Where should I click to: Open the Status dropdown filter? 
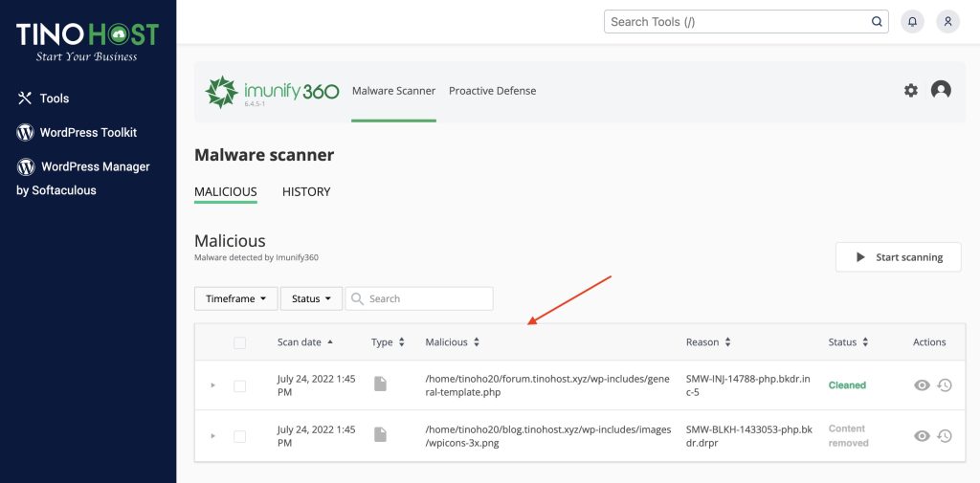(x=311, y=298)
